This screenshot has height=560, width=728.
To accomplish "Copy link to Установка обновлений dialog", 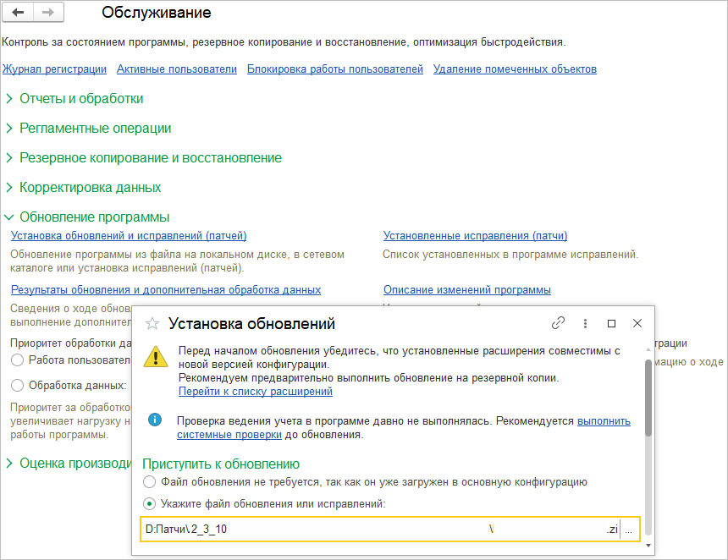I will (x=558, y=323).
